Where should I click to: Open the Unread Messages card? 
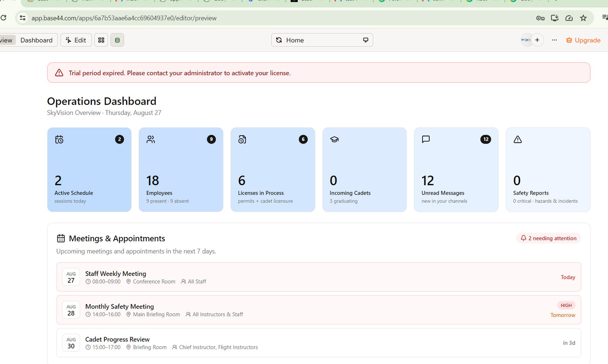[x=456, y=170]
